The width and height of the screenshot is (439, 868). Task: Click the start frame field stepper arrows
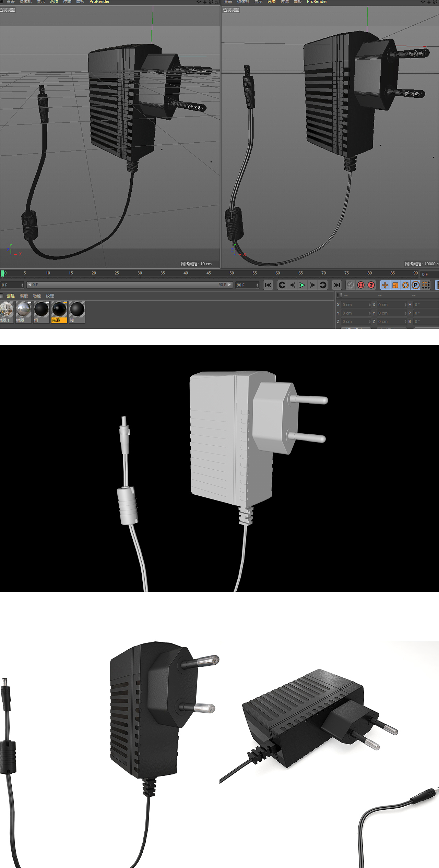[22, 285]
